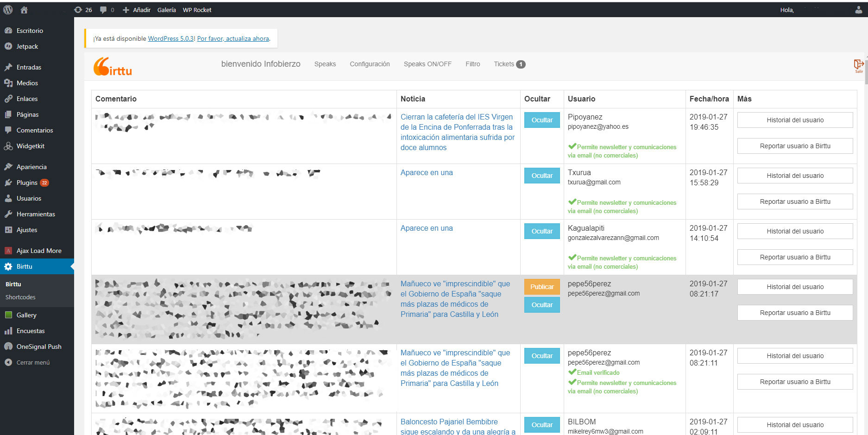Open the Filtro tab
Screen dimensions: 868x435
(x=472, y=64)
